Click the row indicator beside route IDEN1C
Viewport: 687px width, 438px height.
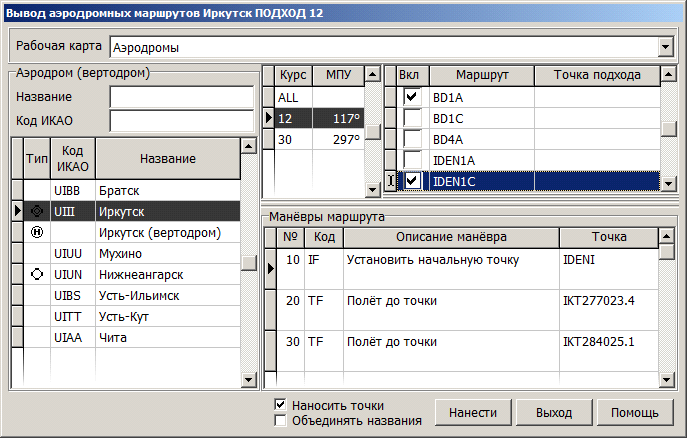pos(391,181)
